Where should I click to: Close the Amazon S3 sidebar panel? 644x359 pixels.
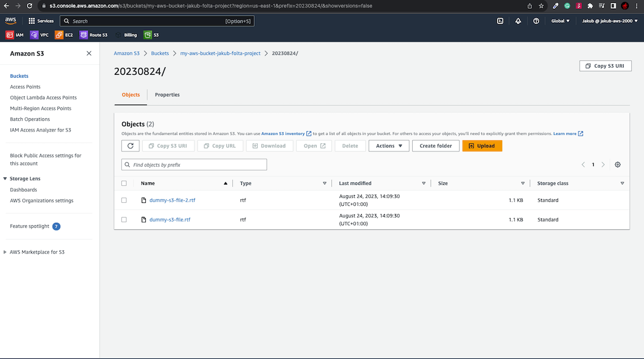pos(89,53)
